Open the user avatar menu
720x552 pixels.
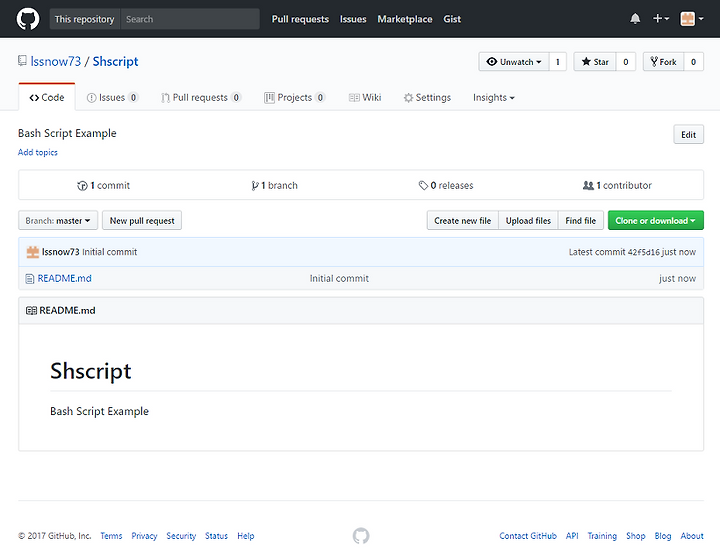(692, 19)
